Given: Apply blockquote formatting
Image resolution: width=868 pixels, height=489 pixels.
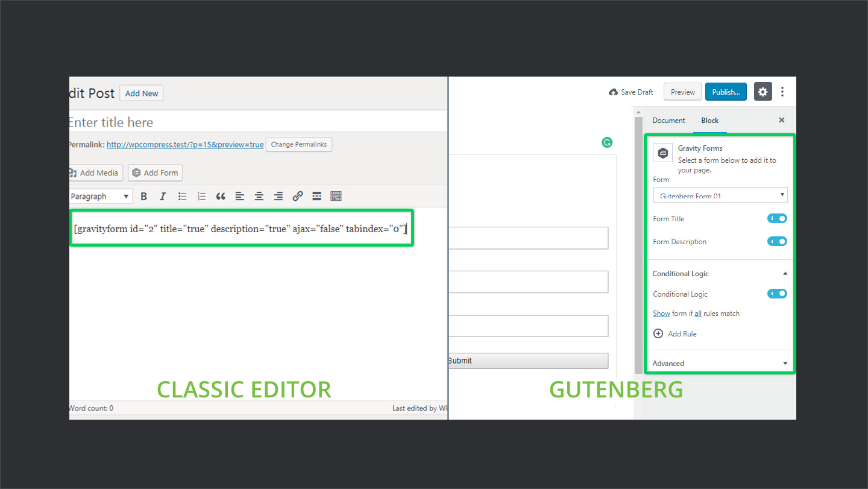Looking at the screenshot, I should [221, 196].
